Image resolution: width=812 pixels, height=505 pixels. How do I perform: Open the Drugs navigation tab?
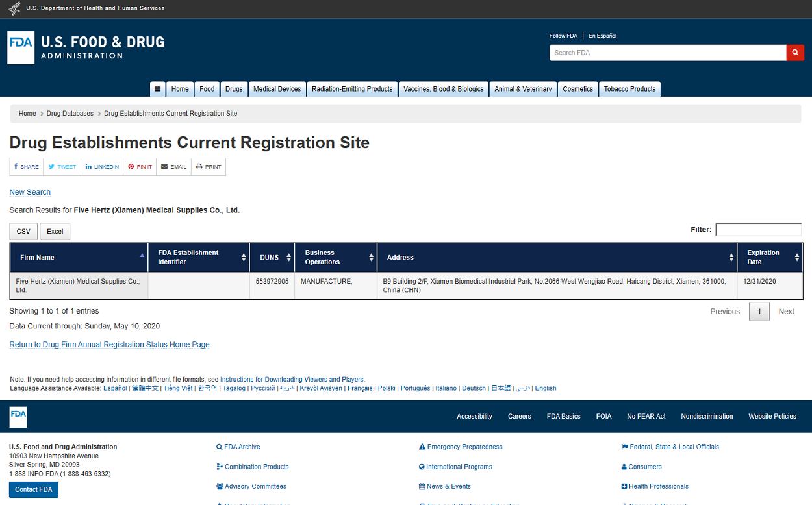(234, 89)
